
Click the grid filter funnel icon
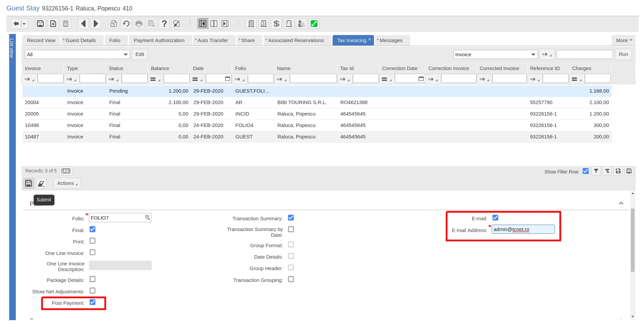tap(596, 171)
